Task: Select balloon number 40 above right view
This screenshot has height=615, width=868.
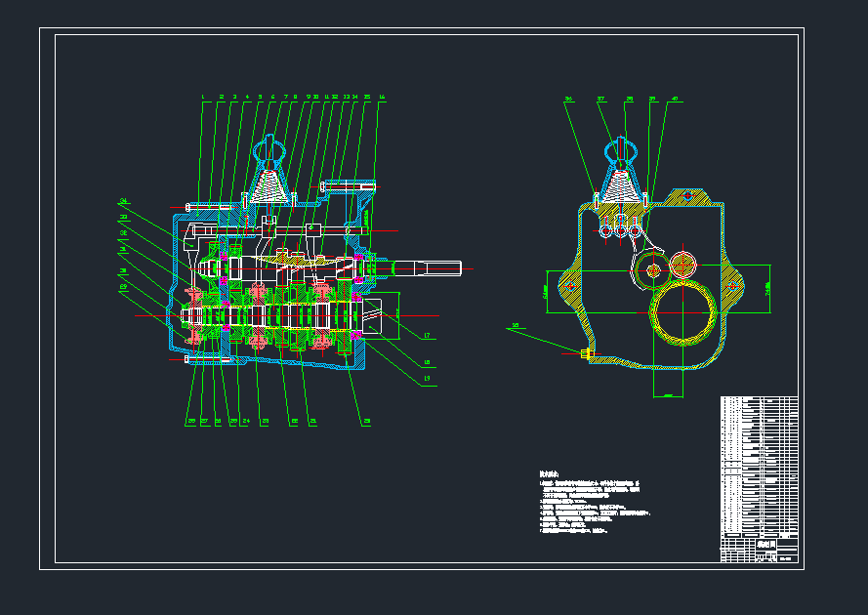Action: pos(675,99)
